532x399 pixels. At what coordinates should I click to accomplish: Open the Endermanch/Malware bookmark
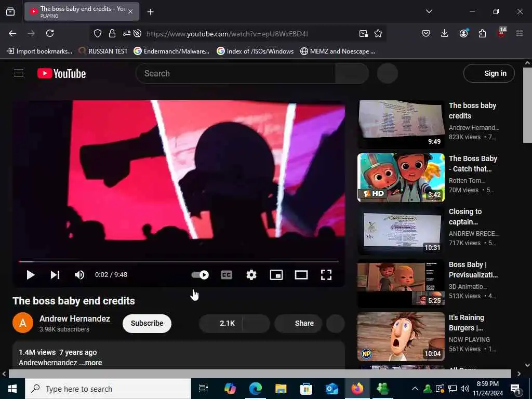click(x=171, y=51)
